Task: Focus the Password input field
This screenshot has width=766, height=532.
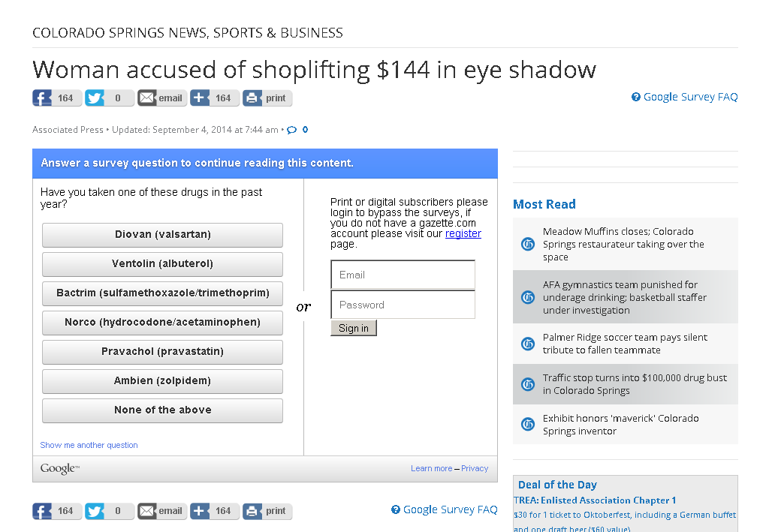Action: tap(403, 305)
